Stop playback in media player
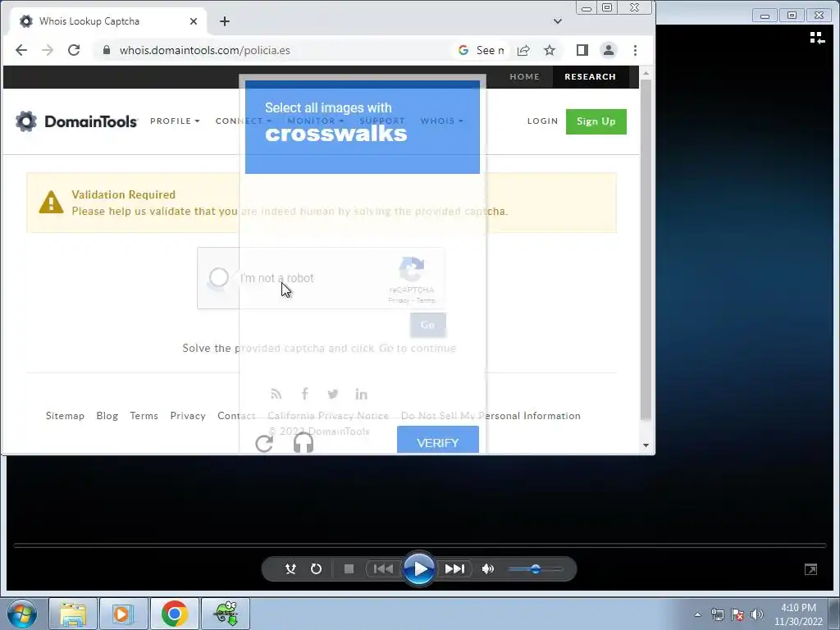The height and width of the screenshot is (630, 840). click(349, 569)
